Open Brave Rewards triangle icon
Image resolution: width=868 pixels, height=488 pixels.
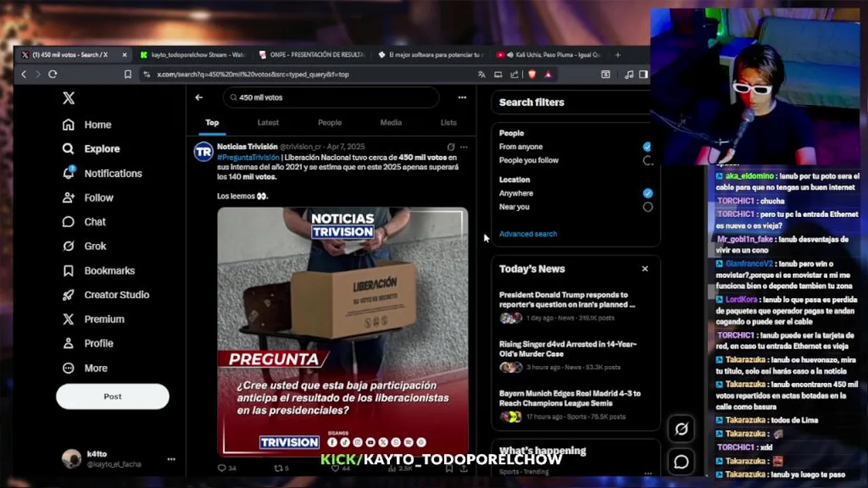pyautogui.click(x=548, y=75)
